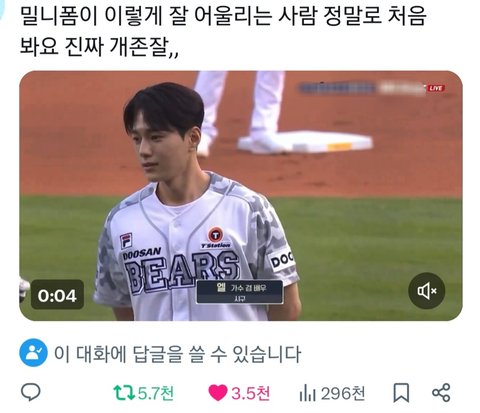The width and height of the screenshot is (480, 413).
Task: Click the BEARS logo on the jersey
Action: pos(182,270)
